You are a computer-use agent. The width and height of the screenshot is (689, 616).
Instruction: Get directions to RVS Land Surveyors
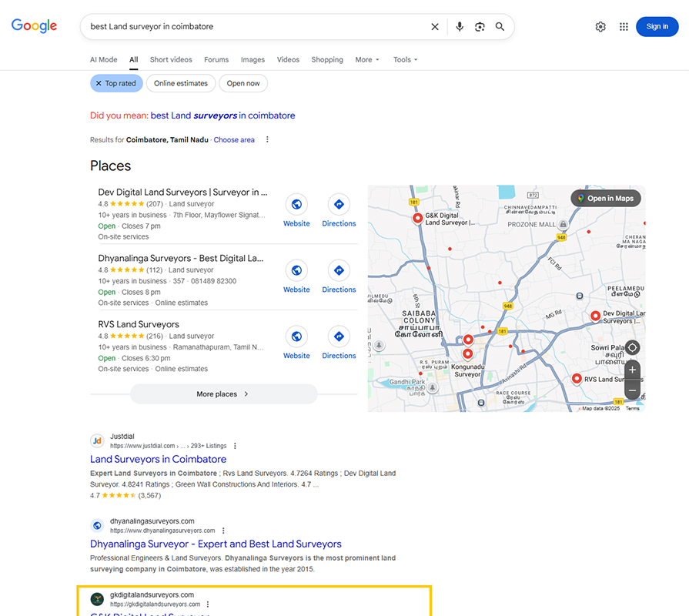coord(339,337)
